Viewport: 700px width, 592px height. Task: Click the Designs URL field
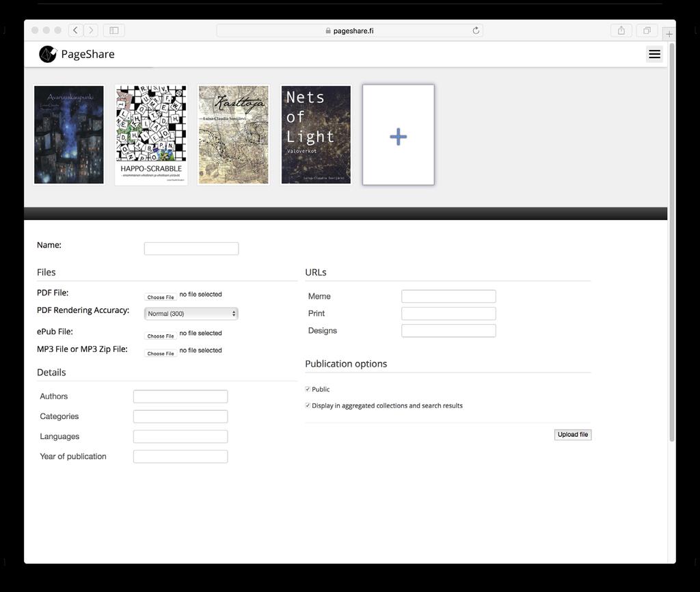(x=448, y=330)
